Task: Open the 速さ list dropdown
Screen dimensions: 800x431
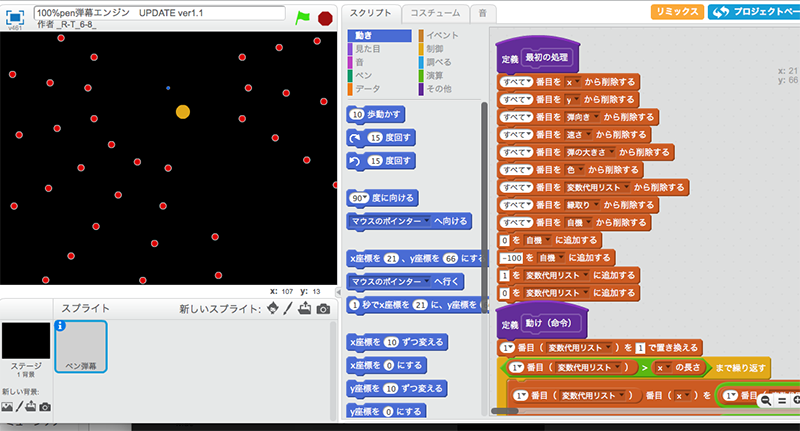Action: (x=578, y=135)
